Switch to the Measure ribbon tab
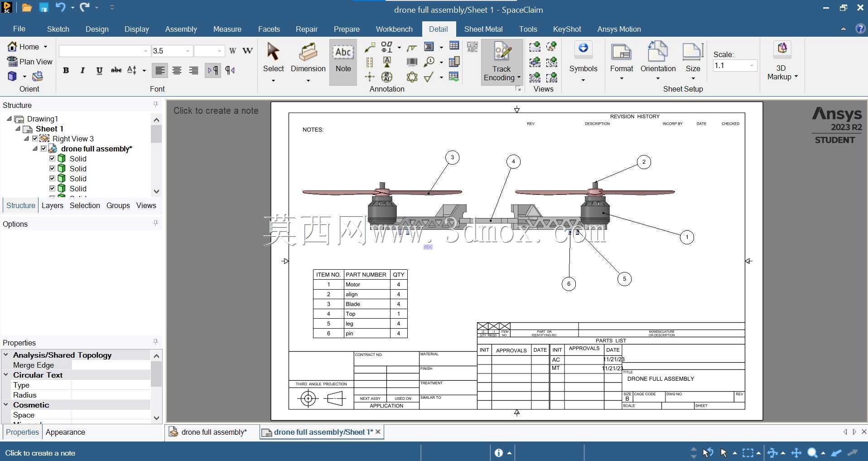The width and height of the screenshot is (868, 461). tap(227, 29)
